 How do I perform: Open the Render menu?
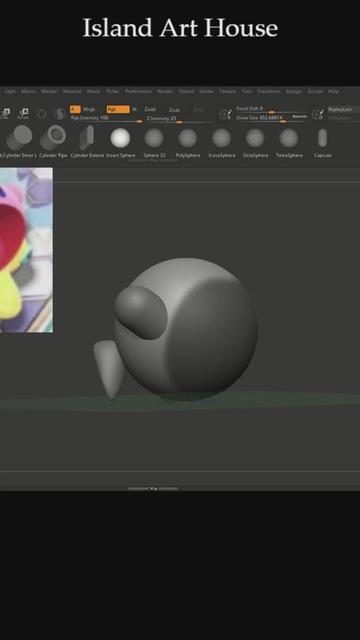165,91
